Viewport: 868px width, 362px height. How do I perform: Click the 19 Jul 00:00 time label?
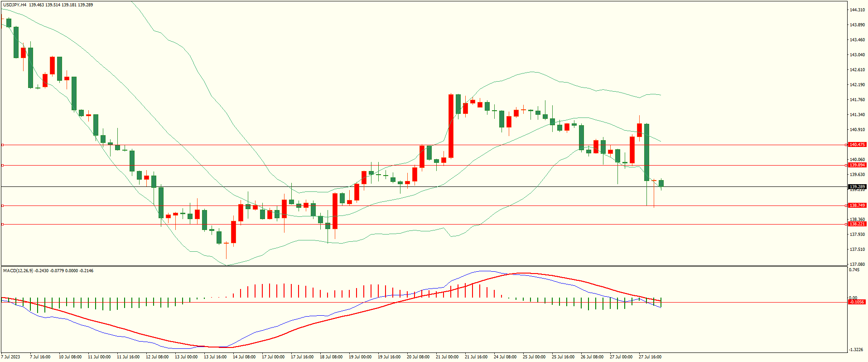[x=360, y=357]
